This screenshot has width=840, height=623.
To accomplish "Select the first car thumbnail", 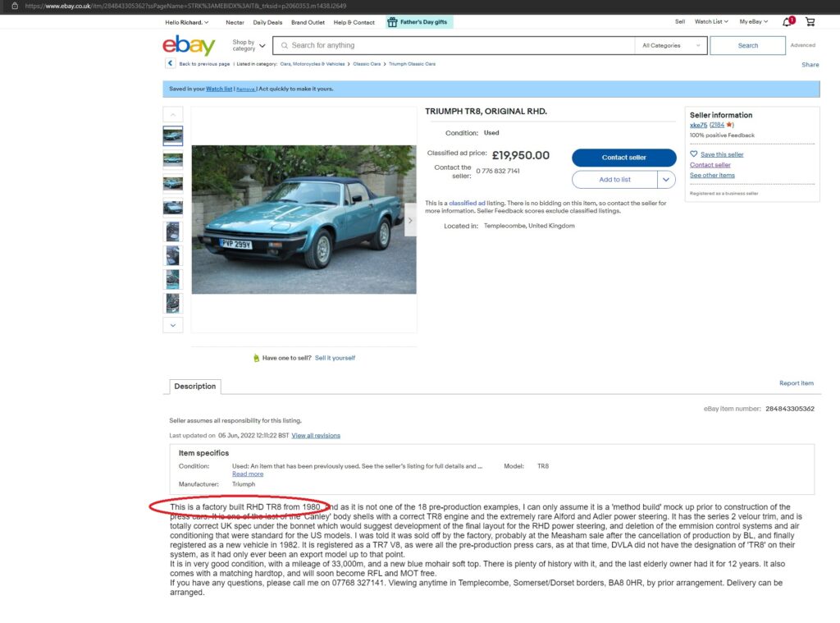I will click(172, 136).
